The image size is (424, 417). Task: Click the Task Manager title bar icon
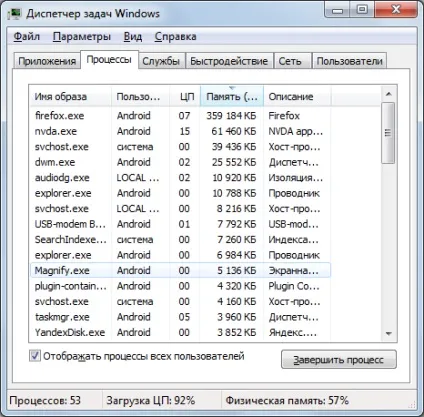pos(14,14)
